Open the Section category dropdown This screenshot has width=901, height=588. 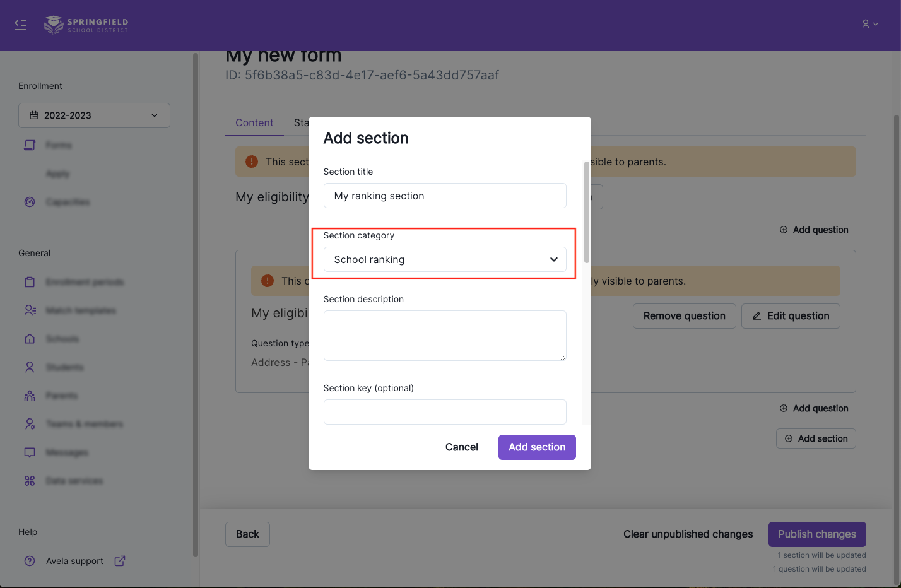point(444,259)
